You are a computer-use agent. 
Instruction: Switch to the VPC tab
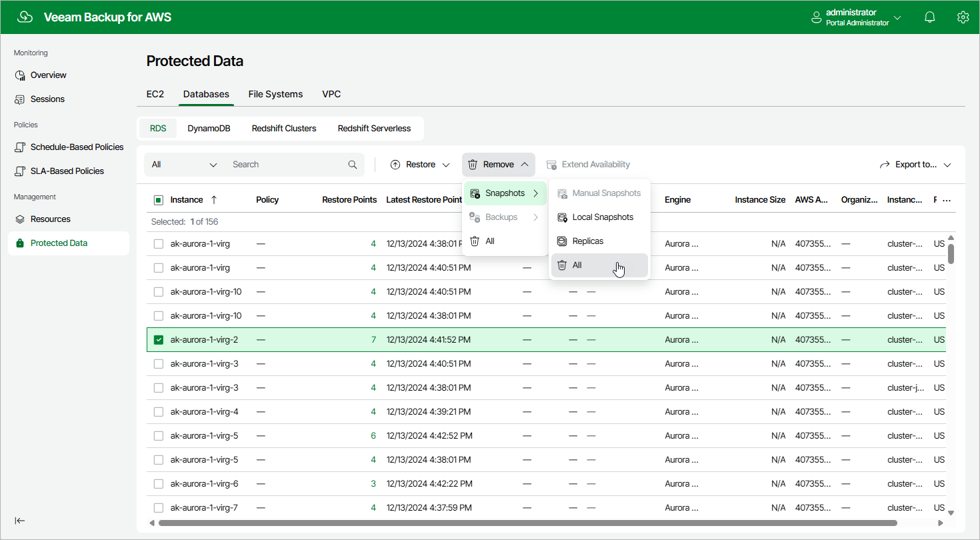pos(331,95)
